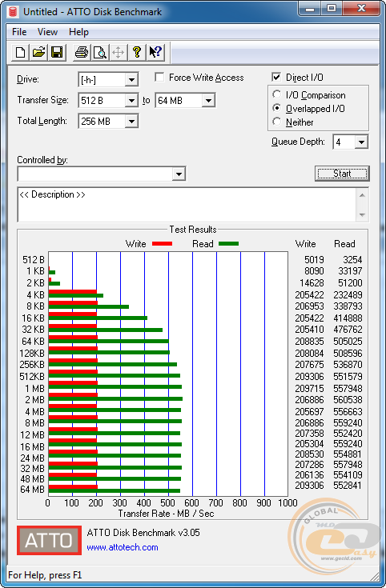Click write value 5019 for 512 B
The width and height of the screenshot is (386, 588).
(314, 259)
